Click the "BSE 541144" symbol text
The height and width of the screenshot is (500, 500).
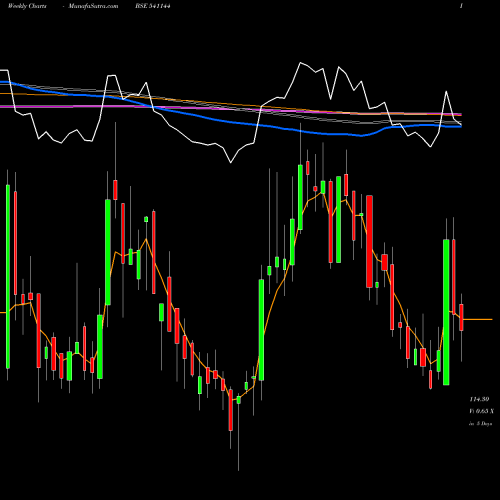pyautogui.click(x=153, y=6)
